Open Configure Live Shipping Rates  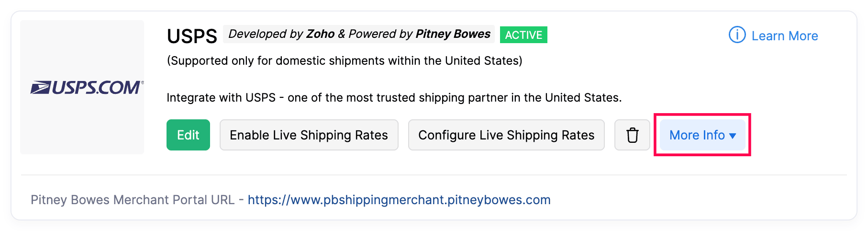[x=506, y=135]
